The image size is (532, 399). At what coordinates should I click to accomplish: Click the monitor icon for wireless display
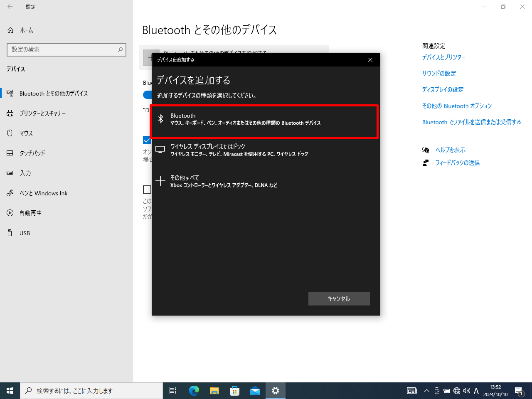click(160, 149)
